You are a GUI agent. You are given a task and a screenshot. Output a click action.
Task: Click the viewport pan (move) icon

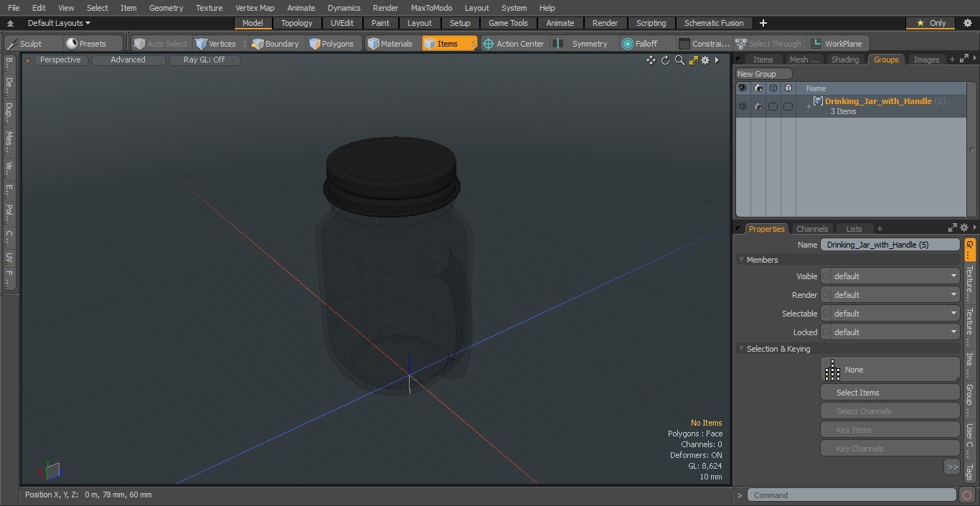[x=651, y=60]
